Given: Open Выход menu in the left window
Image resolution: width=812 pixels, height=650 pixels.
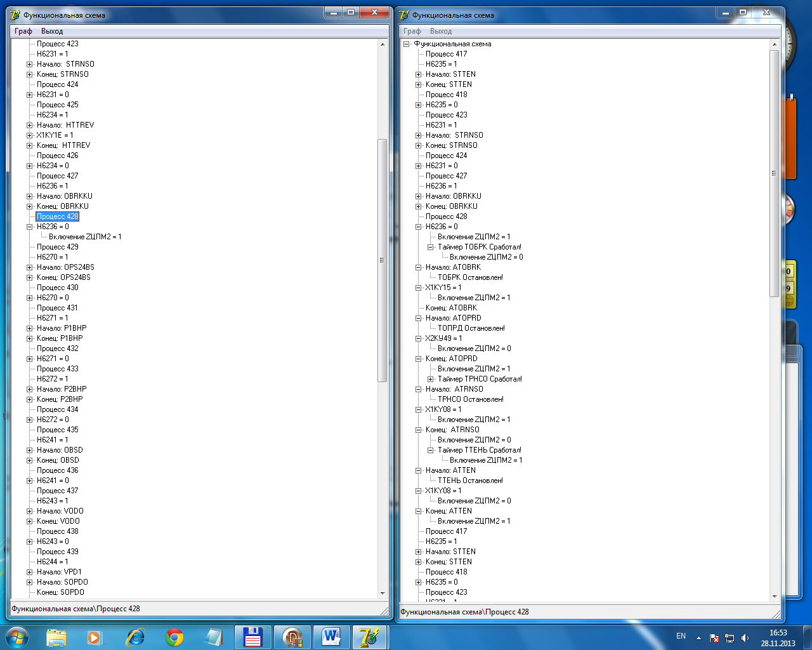Looking at the screenshot, I should click(x=52, y=31).
